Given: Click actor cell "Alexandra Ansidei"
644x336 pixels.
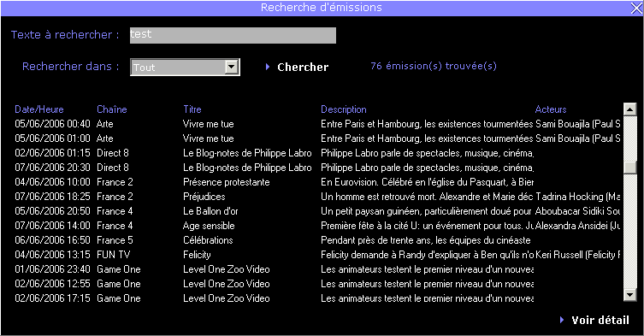Looking at the screenshot, I should click(x=577, y=226).
